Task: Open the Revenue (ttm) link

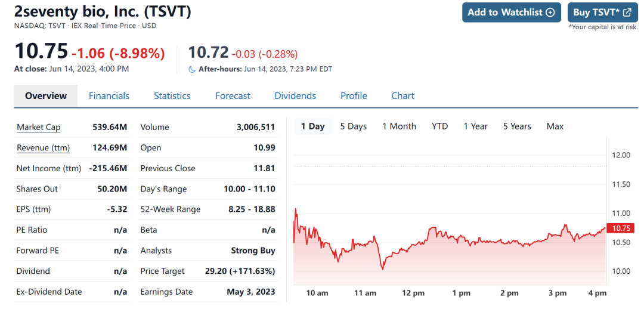Action: [43, 148]
